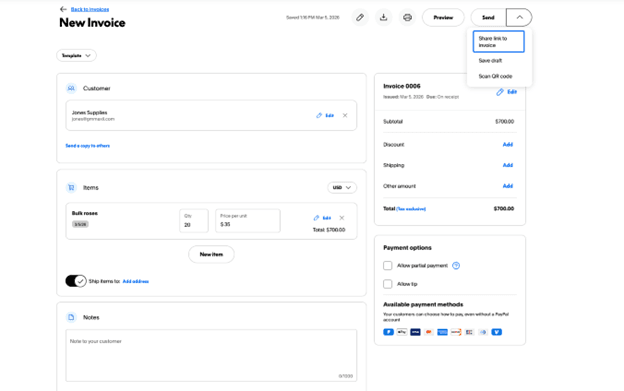The width and height of the screenshot is (624, 391).
Task: Remove the Bulk roses item
Action: click(342, 218)
